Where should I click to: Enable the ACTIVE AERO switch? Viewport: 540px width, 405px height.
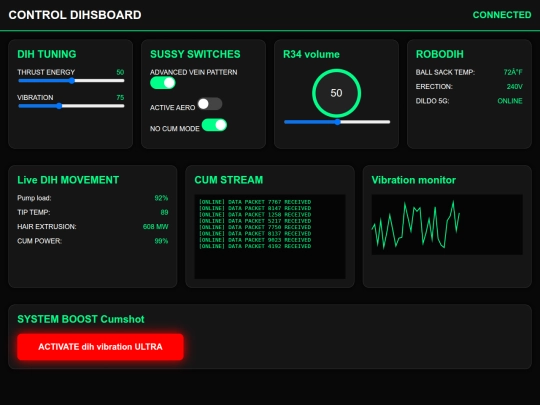(210, 104)
